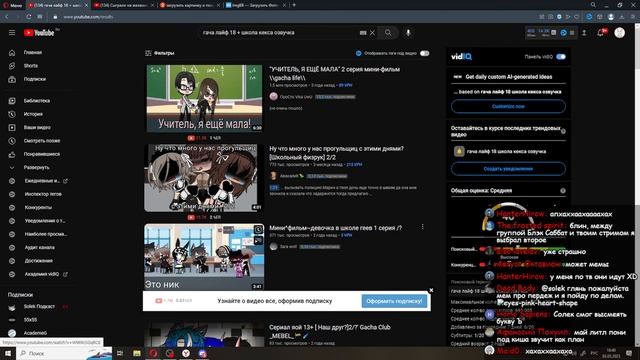Open Opera browser from the taskbar
Viewport: 640px width, 360px height.
153,353
